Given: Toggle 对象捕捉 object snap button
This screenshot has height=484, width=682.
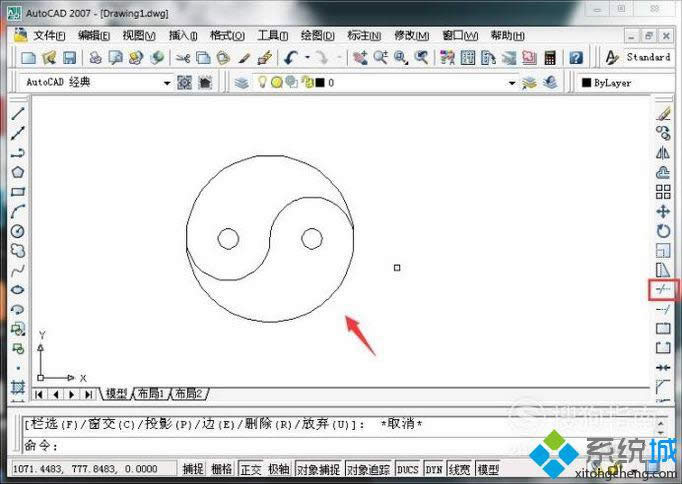Looking at the screenshot, I should pyautogui.click(x=319, y=469).
